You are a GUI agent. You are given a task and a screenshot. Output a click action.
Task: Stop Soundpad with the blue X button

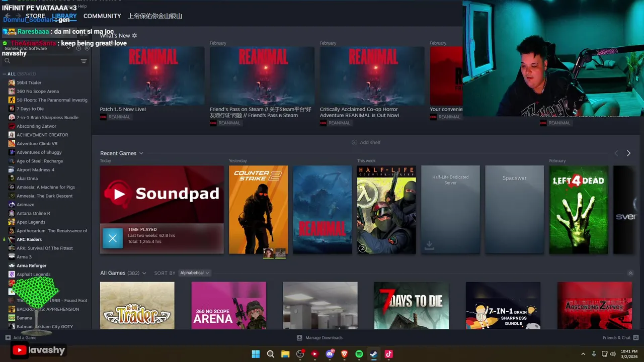click(x=113, y=238)
